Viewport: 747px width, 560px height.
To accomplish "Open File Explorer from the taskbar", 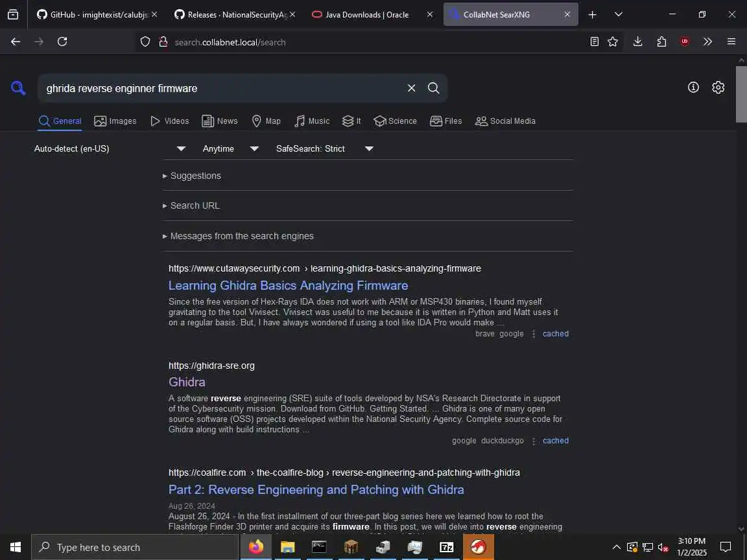I will tap(287, 547).
